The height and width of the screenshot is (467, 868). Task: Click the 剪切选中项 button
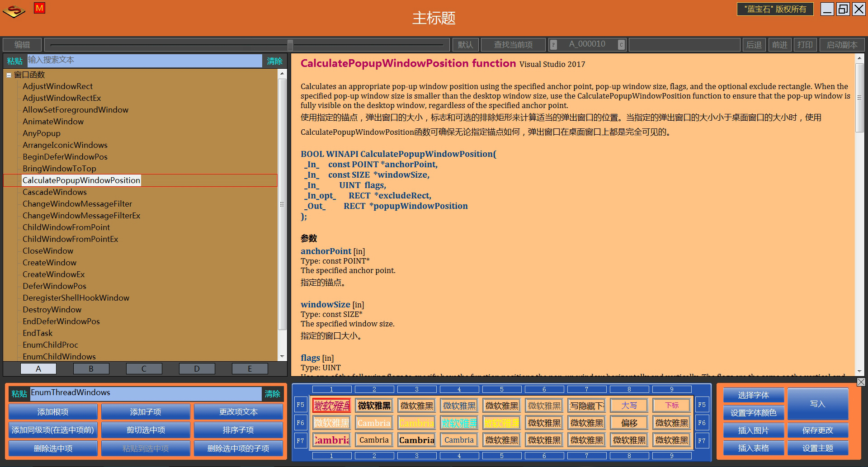[146, 430]
